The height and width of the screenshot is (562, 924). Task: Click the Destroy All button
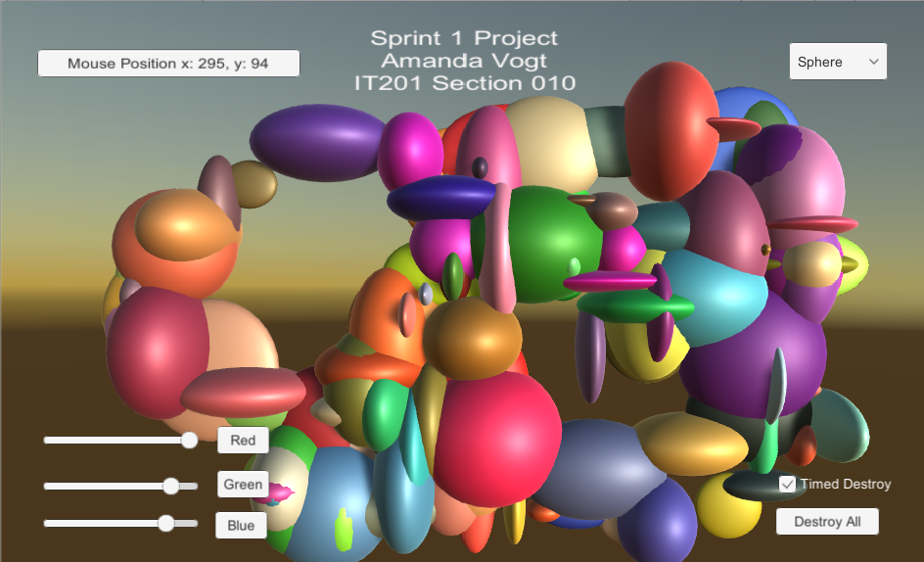827,521
